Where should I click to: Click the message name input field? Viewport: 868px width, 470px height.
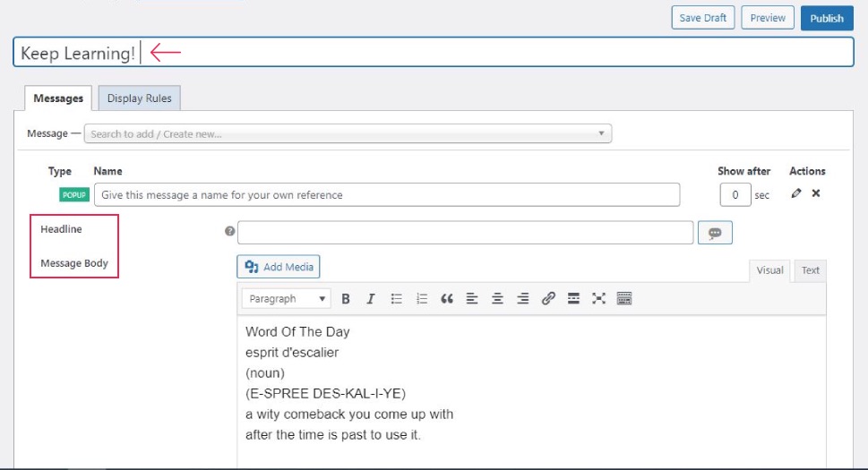tap(387, 194)
